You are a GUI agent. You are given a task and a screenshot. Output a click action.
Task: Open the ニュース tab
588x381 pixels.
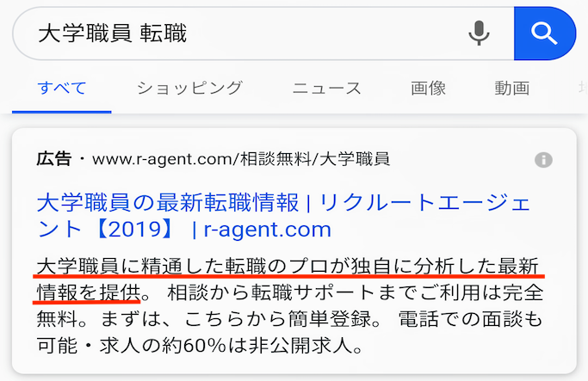[326, 89]
